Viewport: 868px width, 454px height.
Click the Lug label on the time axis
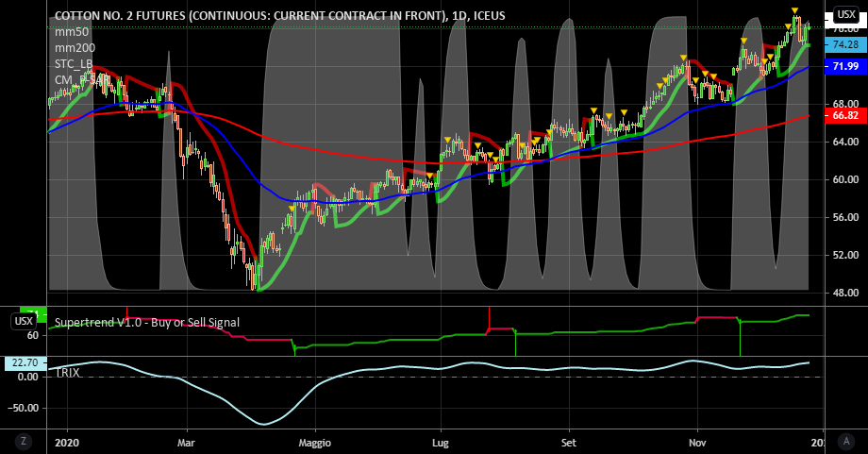[x=440, y=441]
